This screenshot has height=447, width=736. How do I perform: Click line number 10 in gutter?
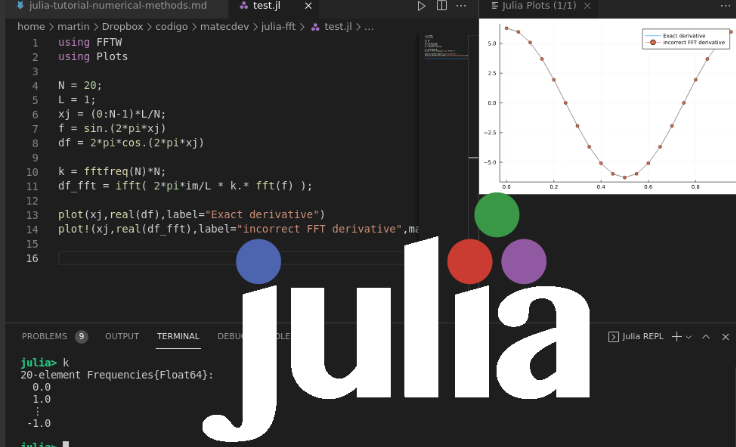tap(32, 172)
